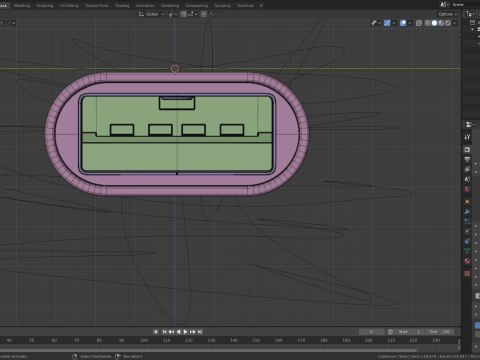The image size is (480, 360).
Task: Switch to the Modeling workspace tab
Action: point(22,5)
